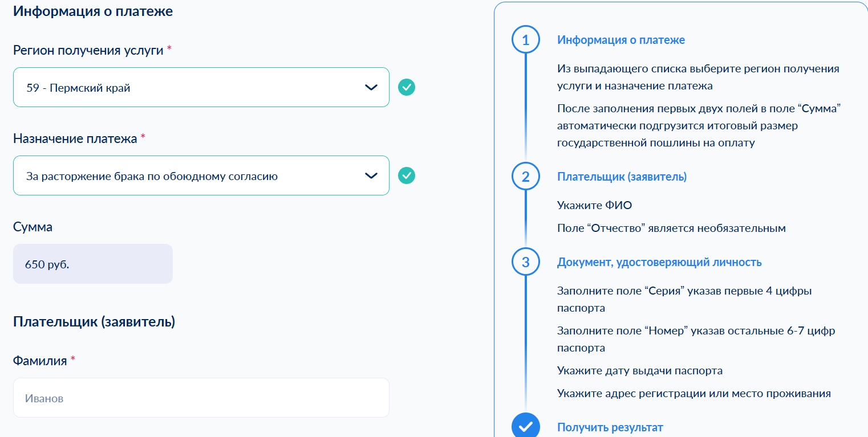Jump to 'Документ, удостоверяющий личность' step

click(x=659, y=262)
